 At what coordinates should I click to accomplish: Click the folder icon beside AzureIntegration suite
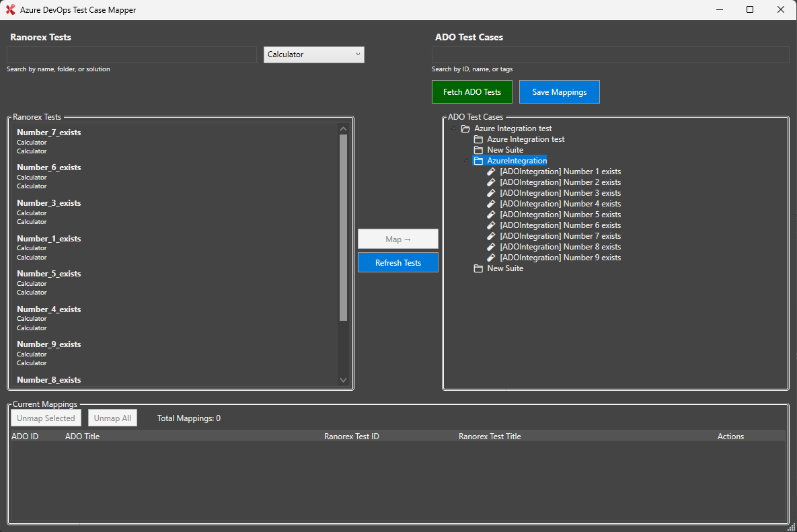478,161
